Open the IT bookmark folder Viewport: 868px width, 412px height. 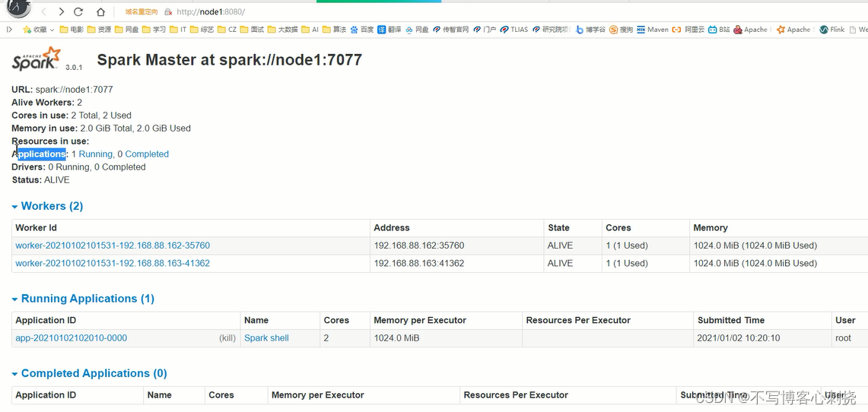(178, 30)
